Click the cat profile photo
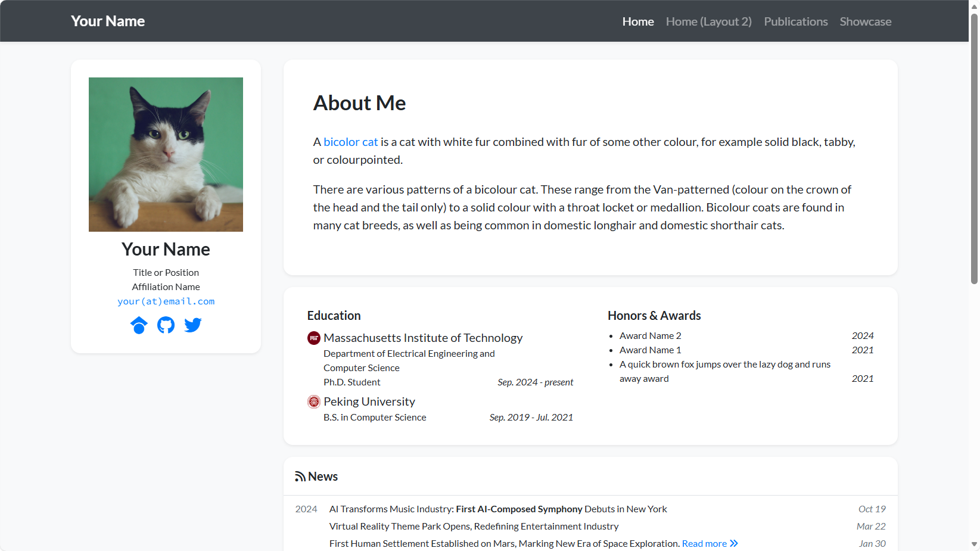Viewport: 980px width, 551px height. (x=166, y=154)
